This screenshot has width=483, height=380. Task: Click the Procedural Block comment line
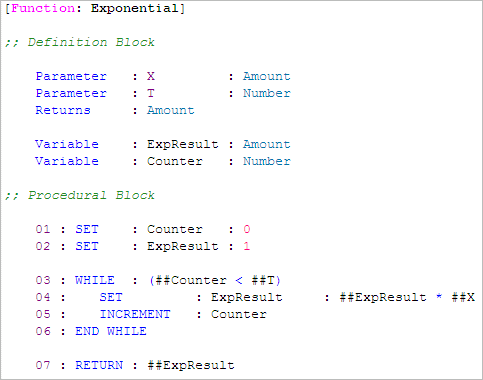(x=80, y=195)
